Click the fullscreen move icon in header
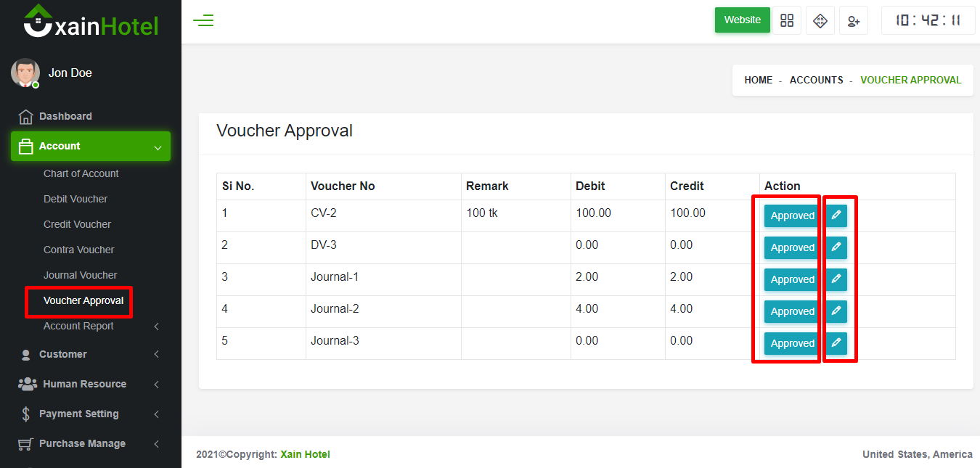The image size is (980, 468). click(x=820, y=20)
